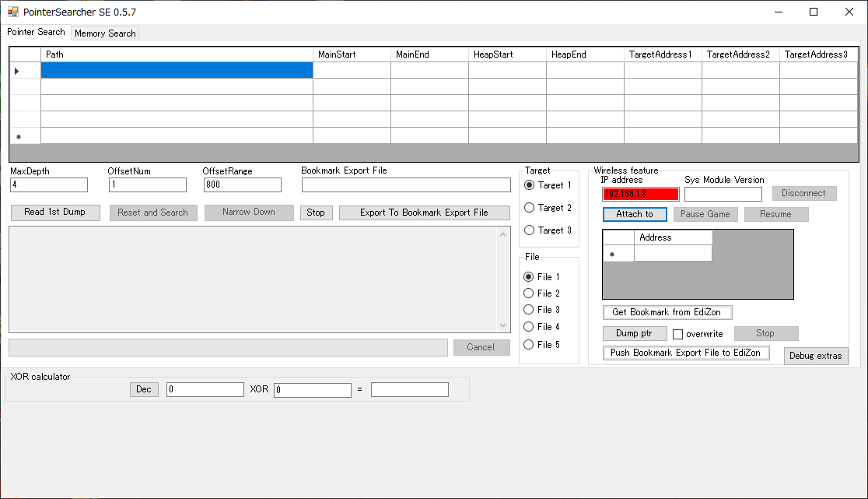Select the Pointer Search tab
Viewport: 868px width, 499px height.
(36, 32)
